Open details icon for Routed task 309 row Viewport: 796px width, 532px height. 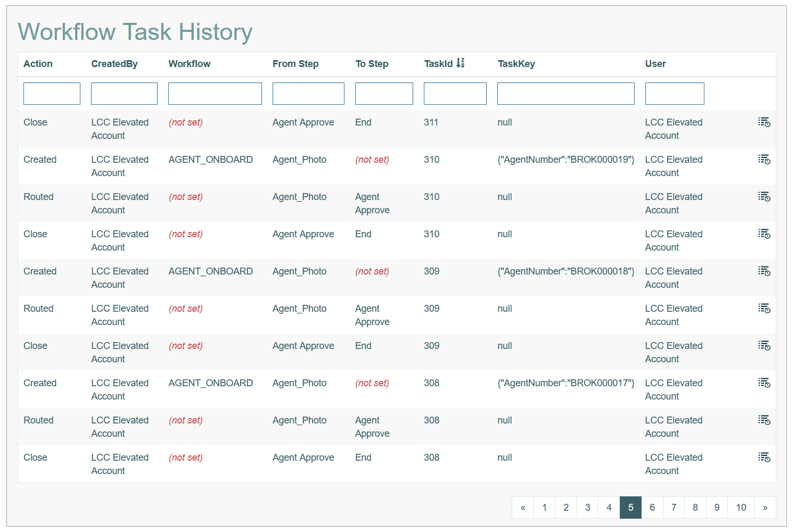coord(764,309)
